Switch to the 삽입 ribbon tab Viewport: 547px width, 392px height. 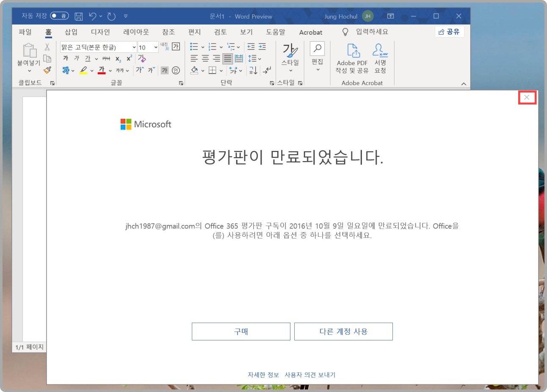pos(70,32)
